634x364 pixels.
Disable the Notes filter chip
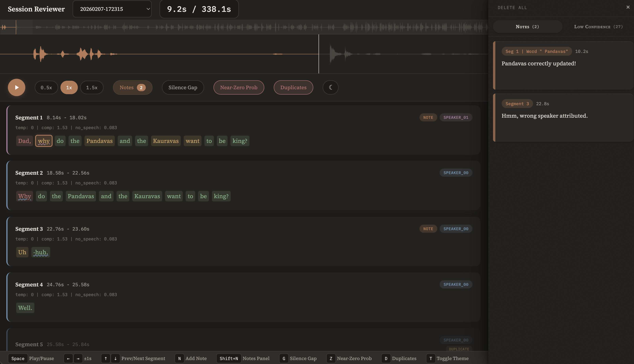coord(133,87)
